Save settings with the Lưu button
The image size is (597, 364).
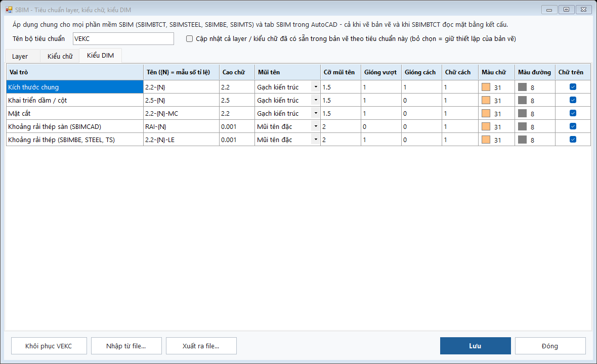tap(475, 346)
